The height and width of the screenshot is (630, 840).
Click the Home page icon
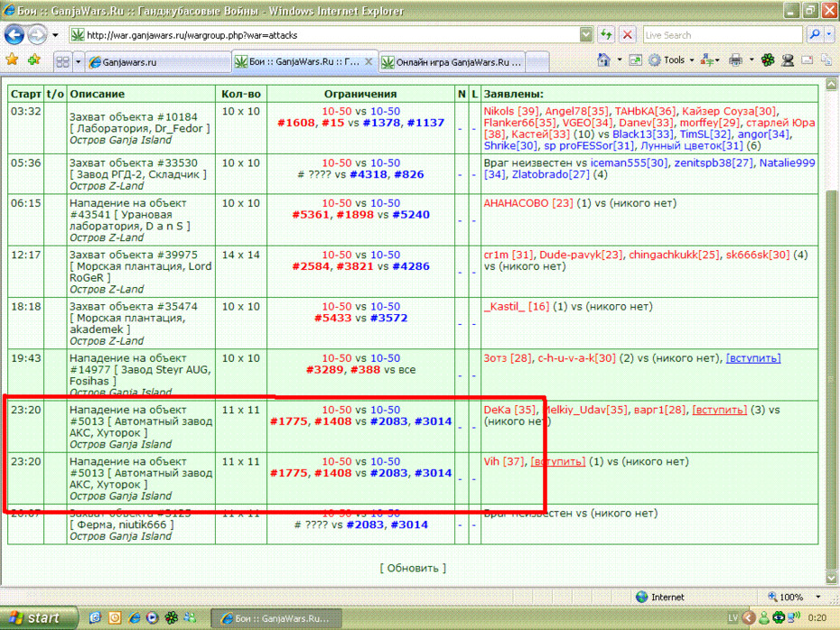coord(604,60)
